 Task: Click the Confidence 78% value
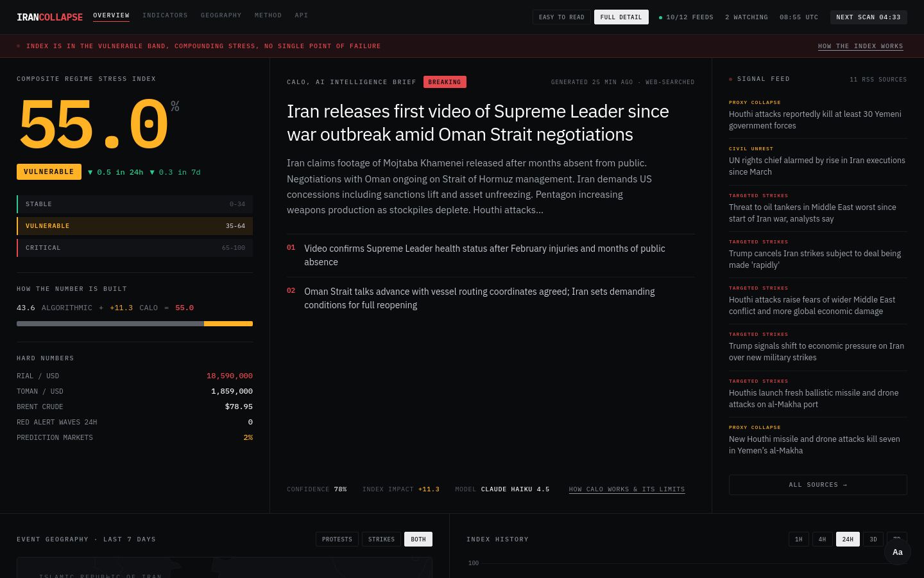tap(340, 489)
